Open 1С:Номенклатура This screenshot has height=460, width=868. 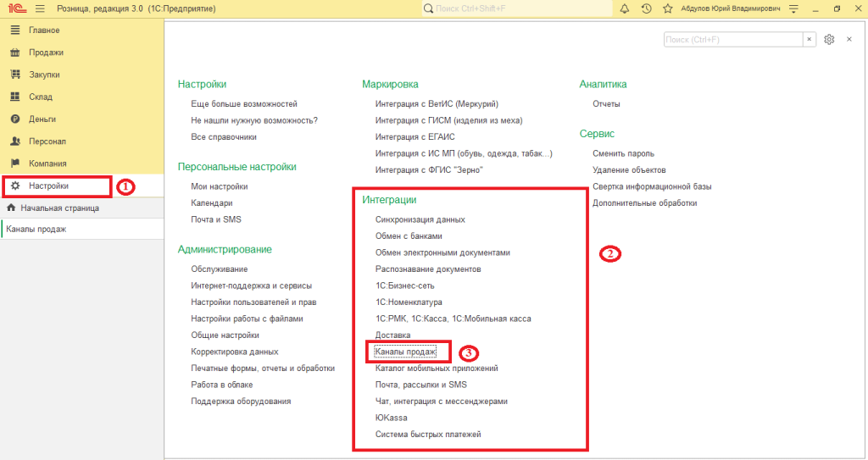point(409,302)
